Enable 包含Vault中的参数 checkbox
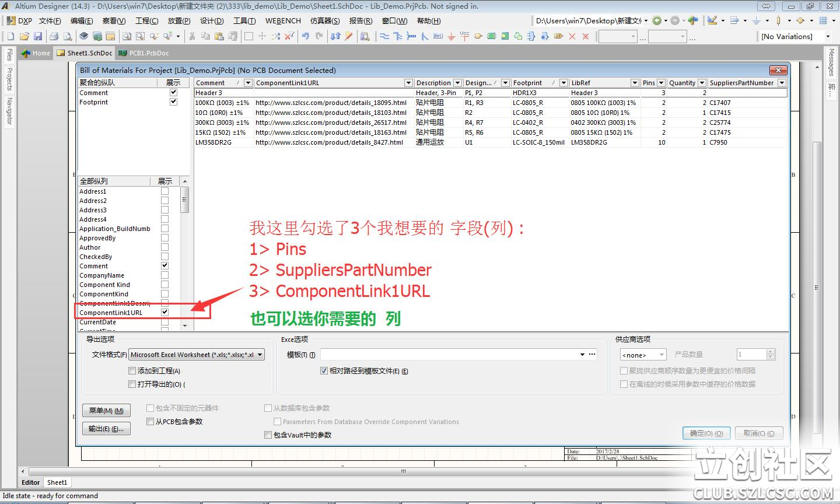The width and height of the screenshot is (840, 504). (x=268, y=435)
